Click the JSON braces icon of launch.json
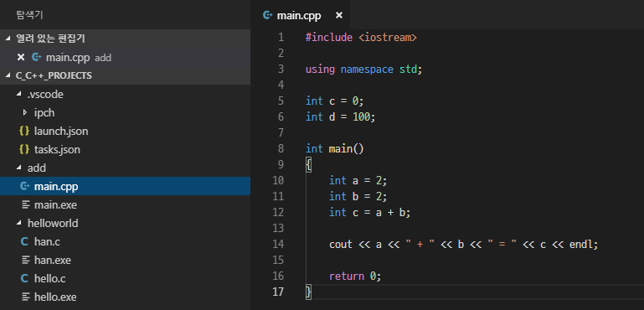This screenshot has height=310, width=644. coord(24,132)
